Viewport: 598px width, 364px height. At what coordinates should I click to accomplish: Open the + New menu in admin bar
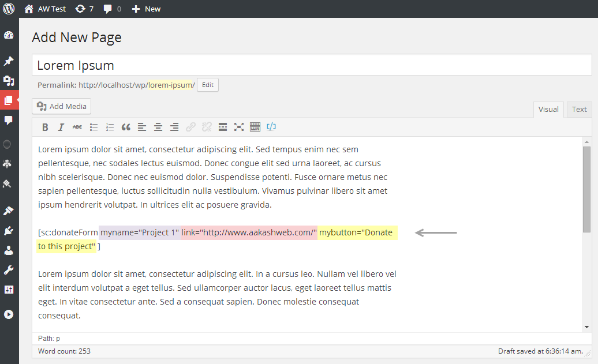tap(146, 9)
